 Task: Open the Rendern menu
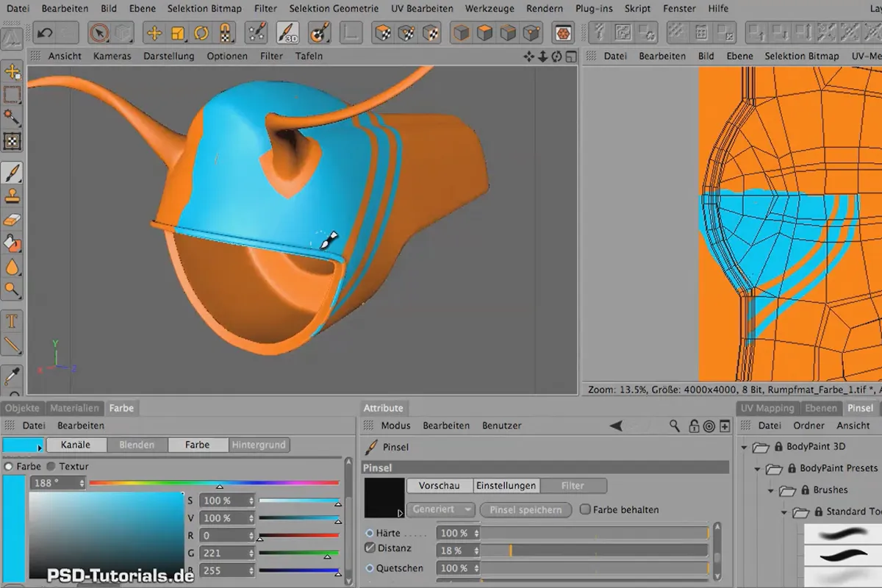545,9
